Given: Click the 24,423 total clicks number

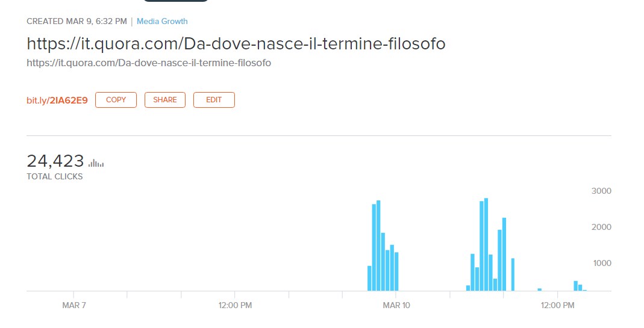Looking at the screenshot, I should [55, 161].
